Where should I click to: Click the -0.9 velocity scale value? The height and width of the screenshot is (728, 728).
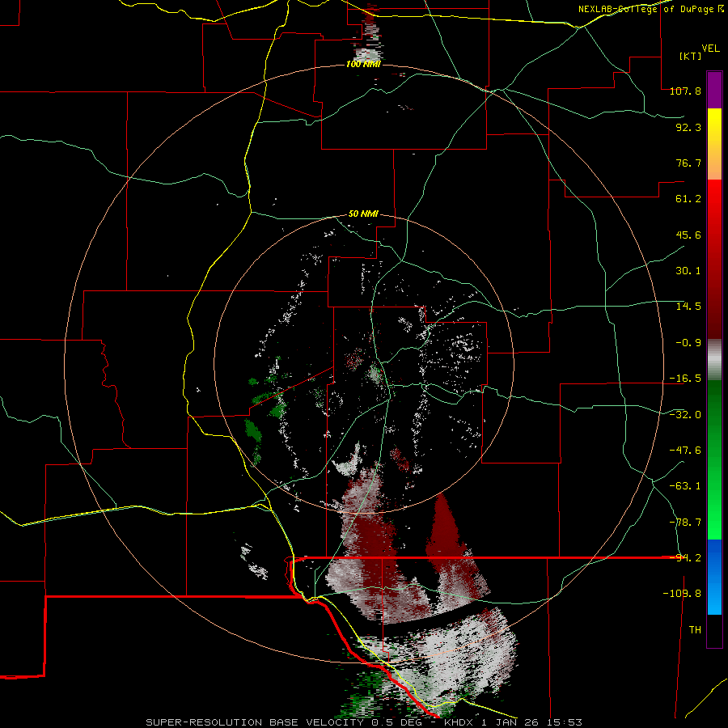pyautogui.click(x=688, y=343)
